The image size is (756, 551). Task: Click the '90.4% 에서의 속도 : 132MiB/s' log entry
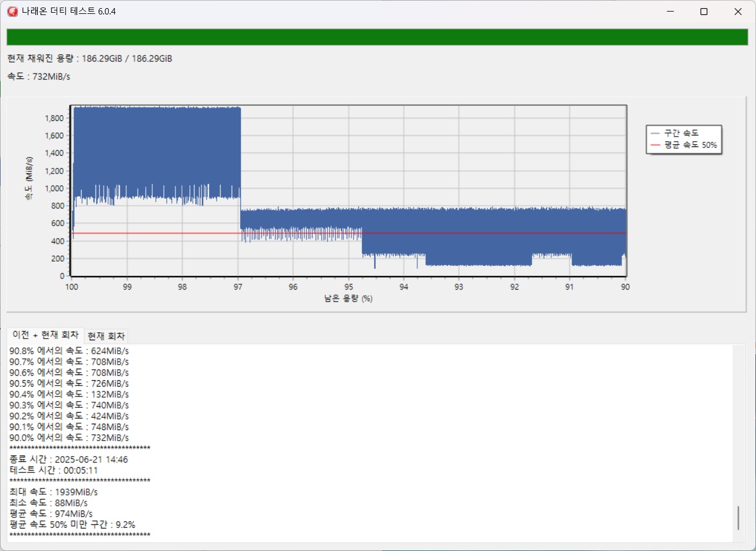69,394
